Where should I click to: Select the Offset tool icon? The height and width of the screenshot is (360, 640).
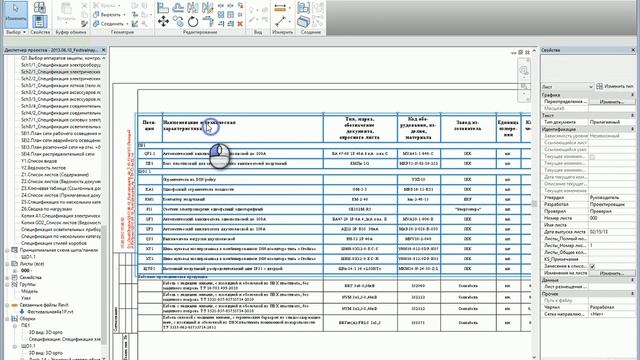click(178, 7)
